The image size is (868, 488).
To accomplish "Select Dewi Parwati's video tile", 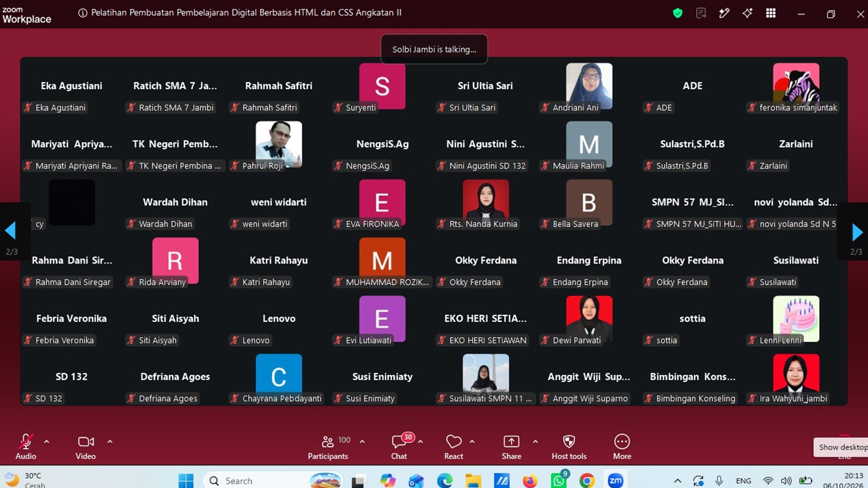I will [589, 319].
